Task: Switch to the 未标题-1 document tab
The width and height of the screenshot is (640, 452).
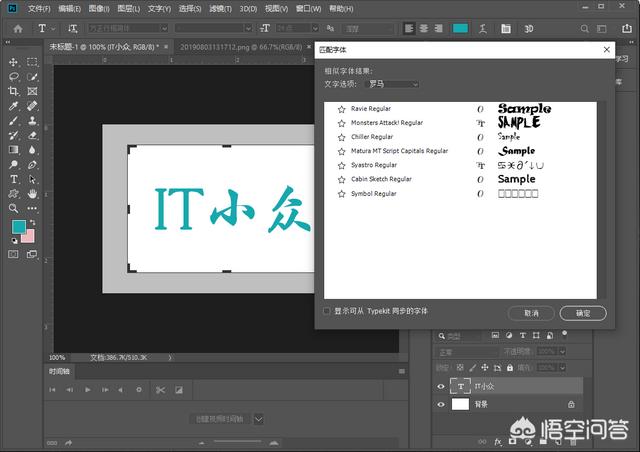Action: coord(105,47)
